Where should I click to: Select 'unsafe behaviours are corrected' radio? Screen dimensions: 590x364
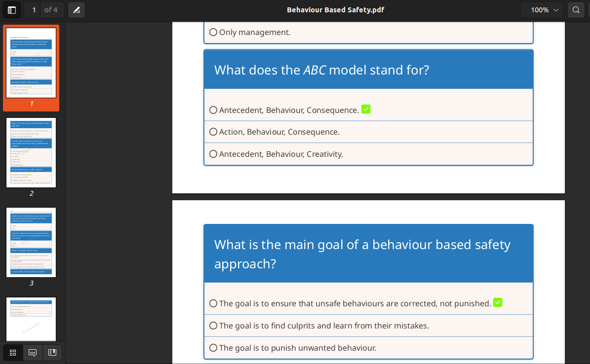pyautogui.click(x=213, y=303)
